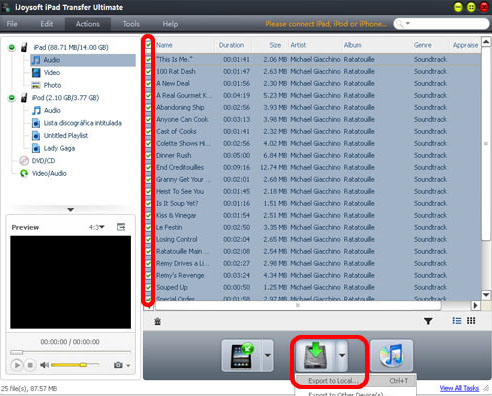
Task: Sort list by Genre column header
Action: point(422,45)
